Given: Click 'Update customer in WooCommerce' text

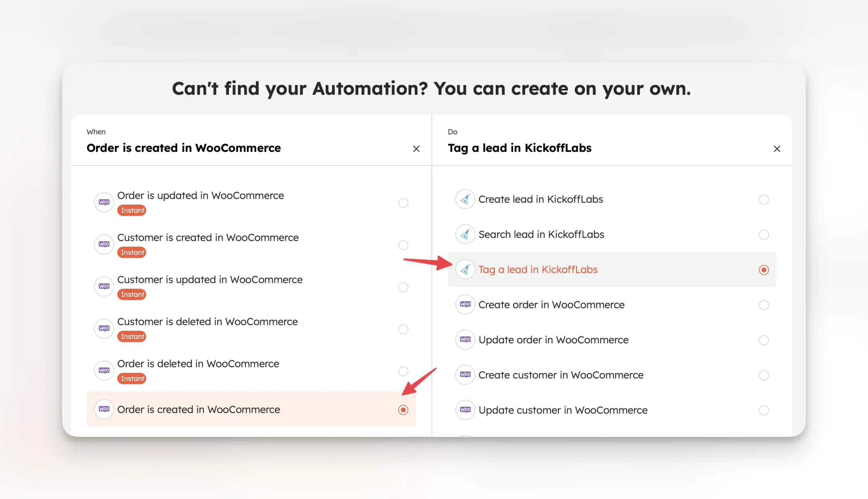Looking at the screenshot, I should click(563, 410).
